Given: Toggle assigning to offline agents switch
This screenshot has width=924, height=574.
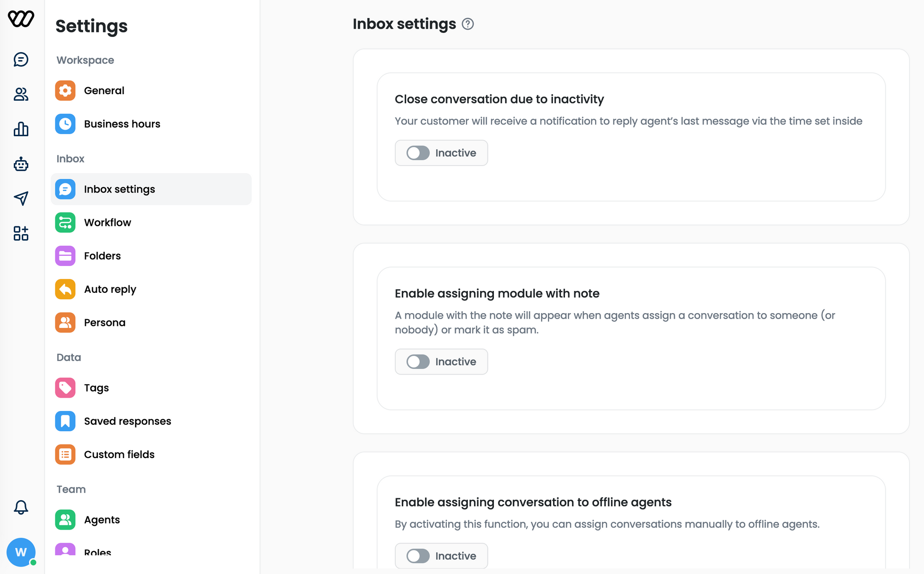Looking at the screenshot, I should click(418, 556).
